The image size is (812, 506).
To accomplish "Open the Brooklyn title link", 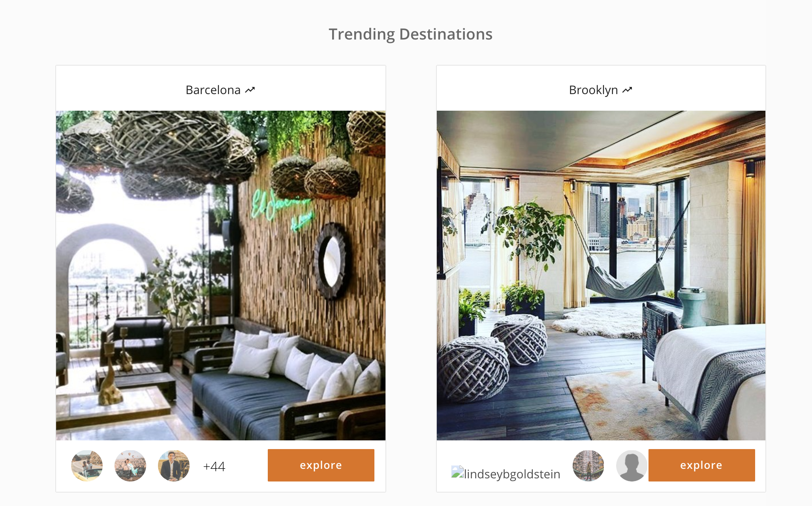I will coord(593,90).
